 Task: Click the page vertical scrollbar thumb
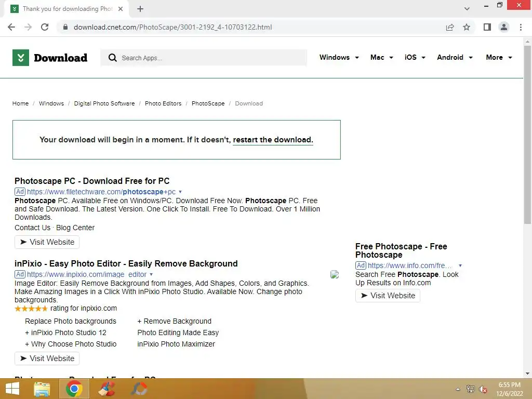[x=527, y=135]
